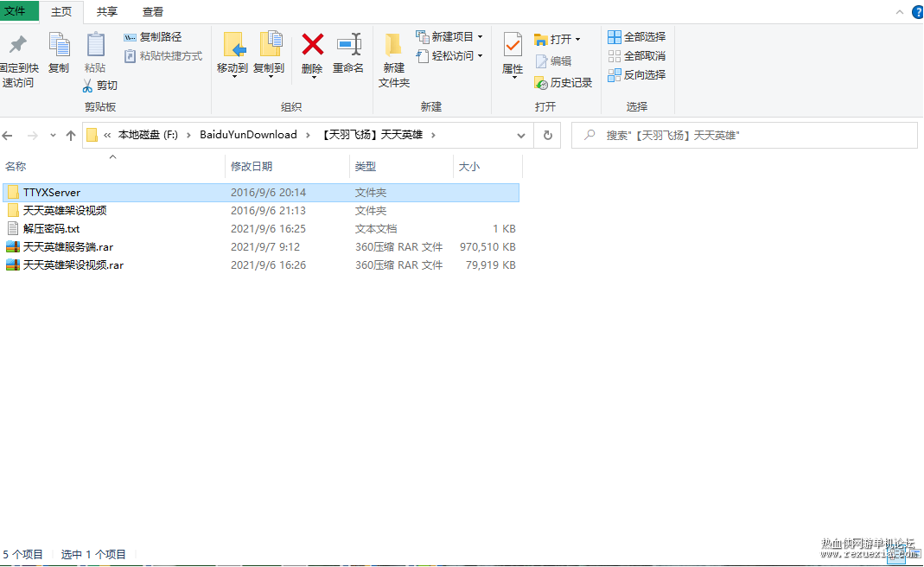Click the red Delete (删除) icon
The height and width of the screenshot is (567, 924).
click(312, 45)
